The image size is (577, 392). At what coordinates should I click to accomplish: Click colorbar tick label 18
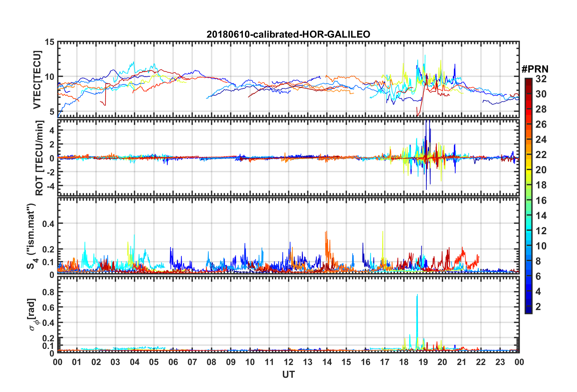(541, 185)
